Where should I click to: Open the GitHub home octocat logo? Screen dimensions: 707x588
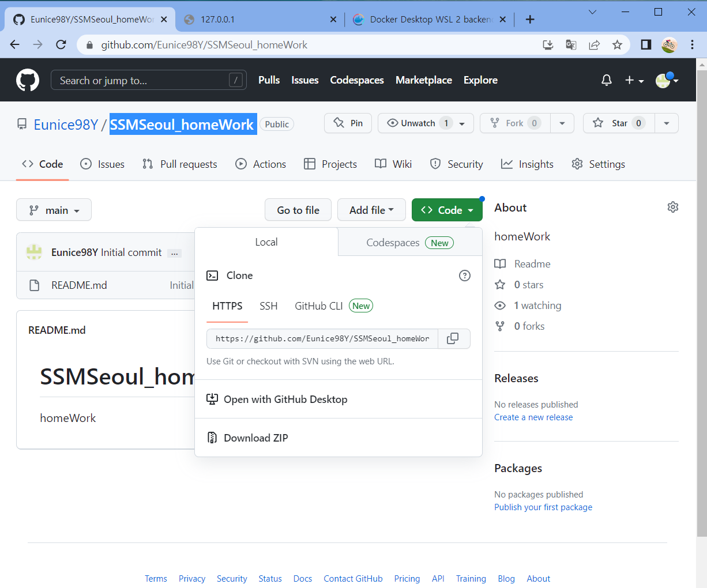click(x=27, y=80)
